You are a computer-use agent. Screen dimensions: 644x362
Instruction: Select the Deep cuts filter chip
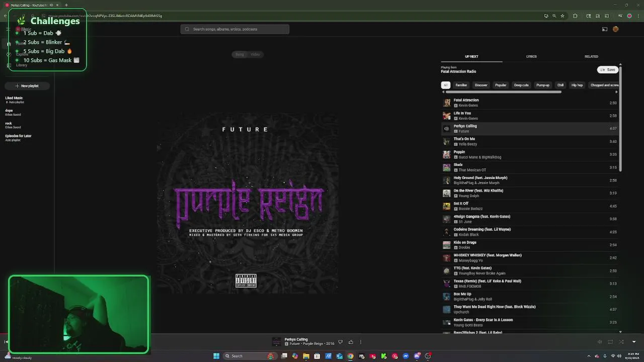(x=521, y=85)
